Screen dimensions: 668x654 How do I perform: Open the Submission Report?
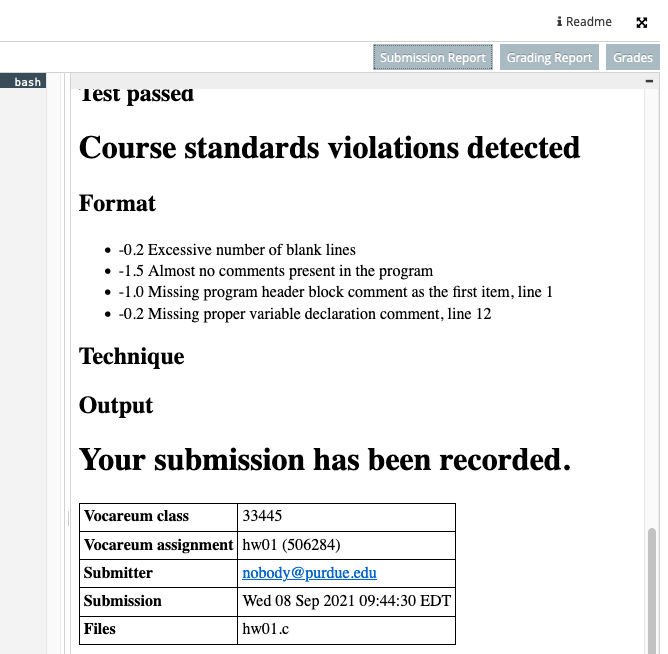point(433,57)
